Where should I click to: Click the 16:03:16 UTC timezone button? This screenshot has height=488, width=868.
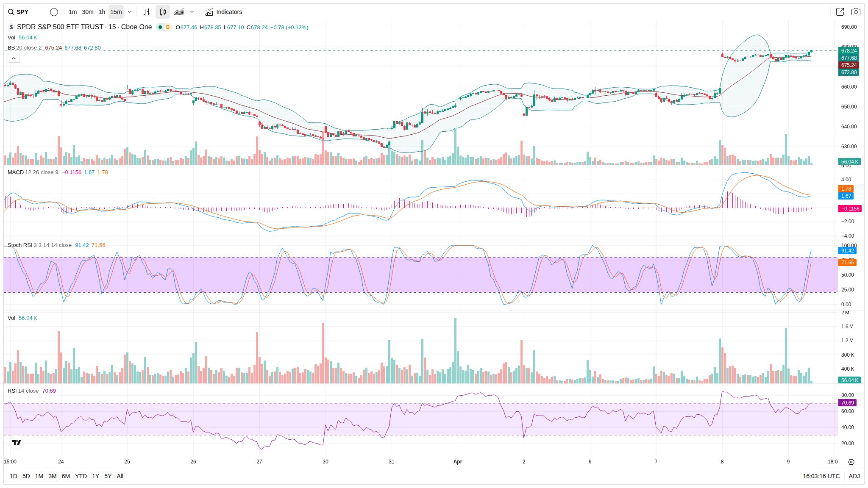(821, 476)
